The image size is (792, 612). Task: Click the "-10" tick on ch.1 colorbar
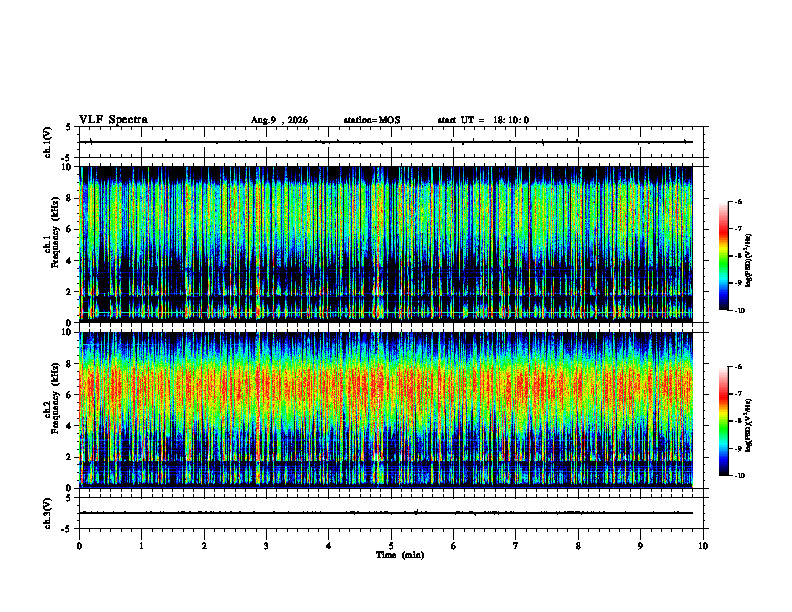tap(740, 311)
